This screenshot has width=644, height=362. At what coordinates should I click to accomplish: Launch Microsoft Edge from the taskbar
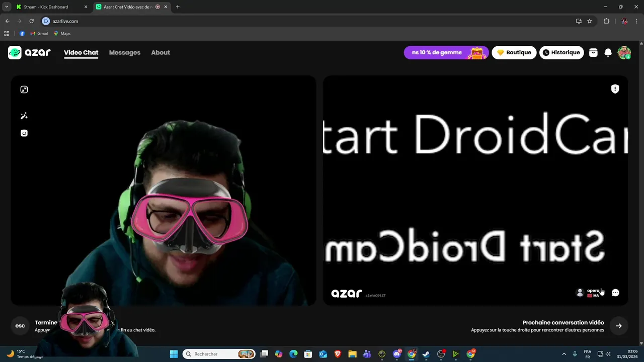coord(293,354)
